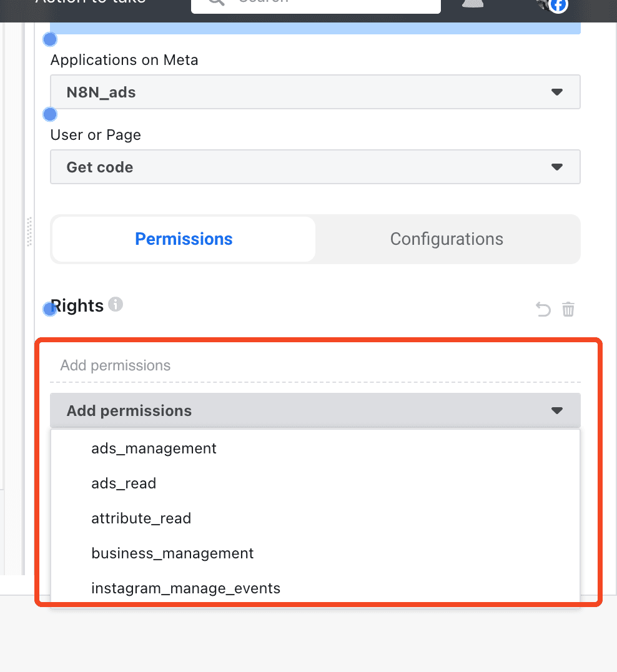Switch to the Configurations tab

pos(447,239)
